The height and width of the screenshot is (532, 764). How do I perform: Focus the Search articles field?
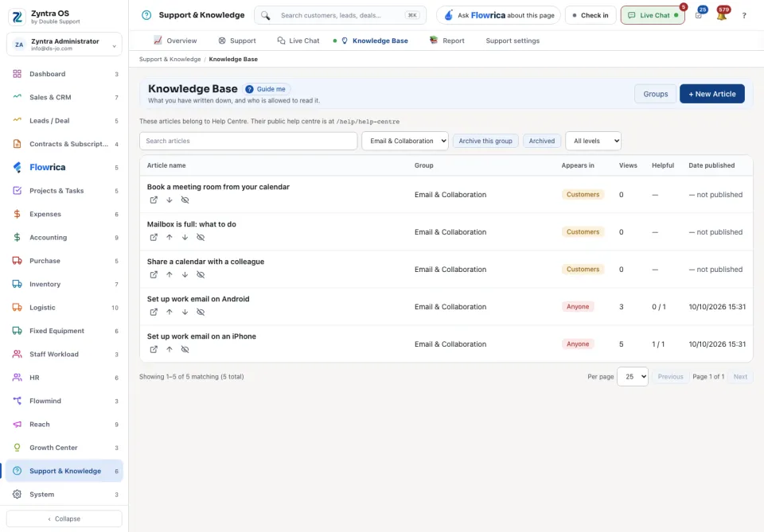(248, 142)
